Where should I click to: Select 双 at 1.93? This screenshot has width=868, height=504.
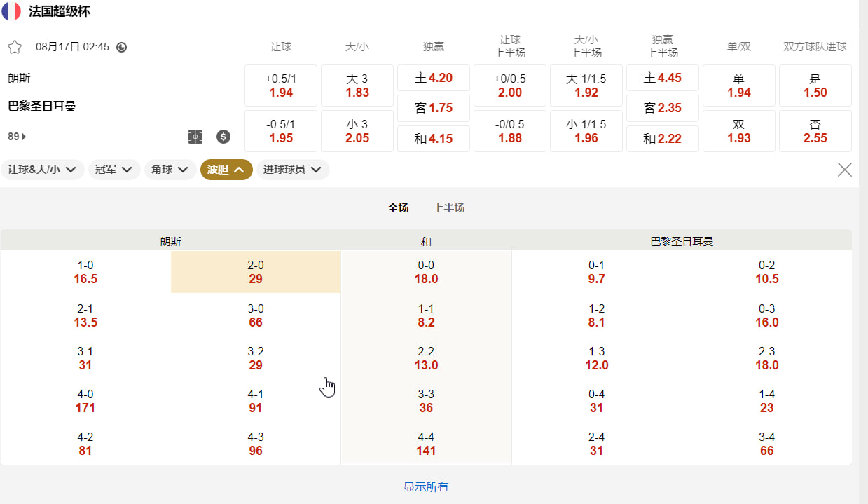click(739, 131)
